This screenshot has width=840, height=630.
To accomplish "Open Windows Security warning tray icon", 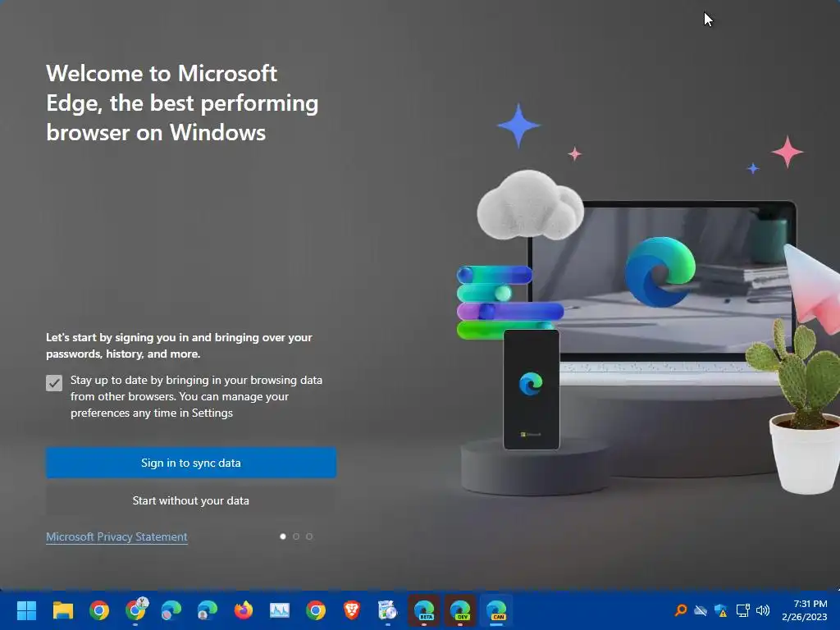I will click(x=721, y=610).
